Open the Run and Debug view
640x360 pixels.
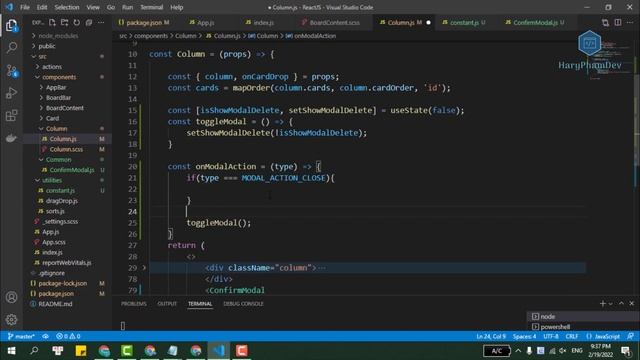pos(11,93)
